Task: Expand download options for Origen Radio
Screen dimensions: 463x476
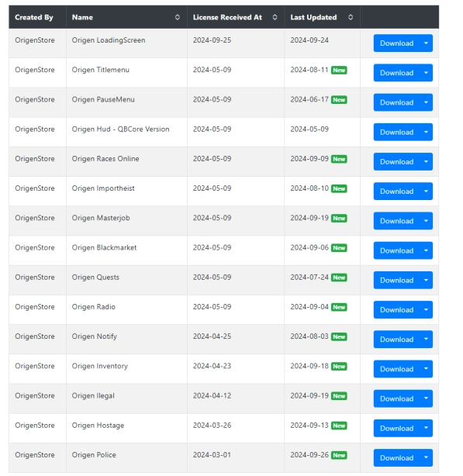Action: [426, 309]
